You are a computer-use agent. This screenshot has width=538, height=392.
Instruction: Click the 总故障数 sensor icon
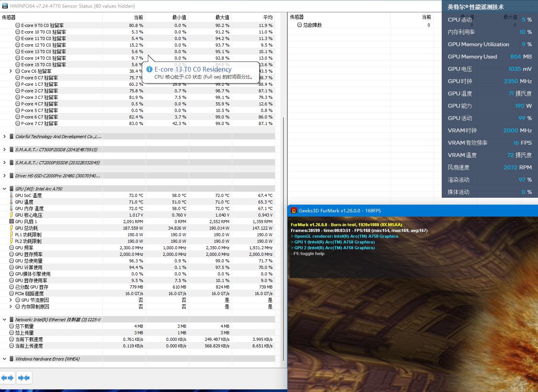pos(300,25)
